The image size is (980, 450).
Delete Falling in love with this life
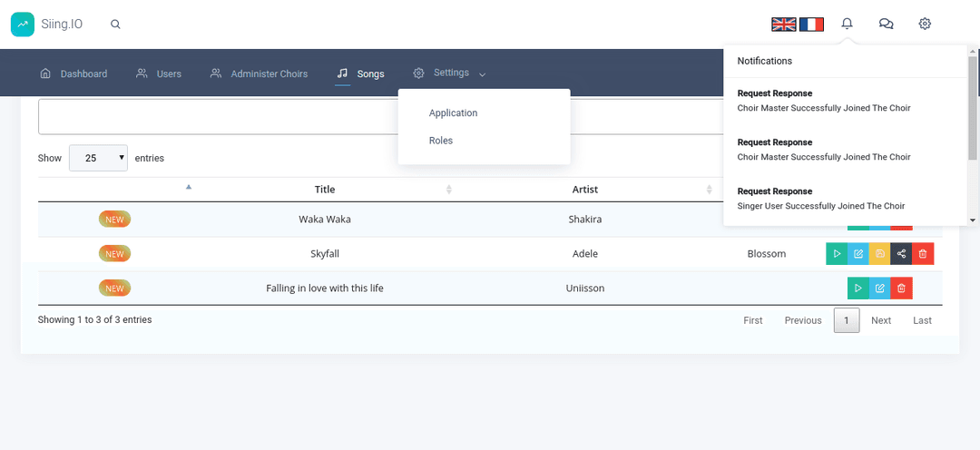[901, 289]
